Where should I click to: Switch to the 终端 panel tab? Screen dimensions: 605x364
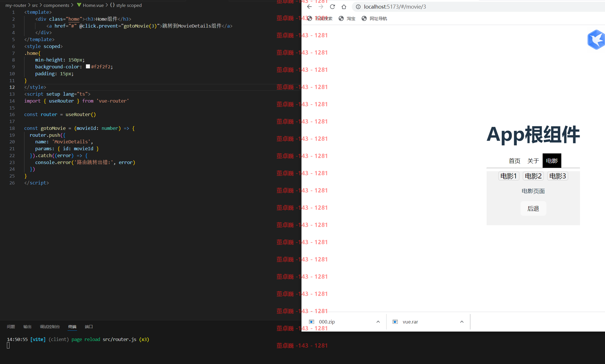pos(72,327)
